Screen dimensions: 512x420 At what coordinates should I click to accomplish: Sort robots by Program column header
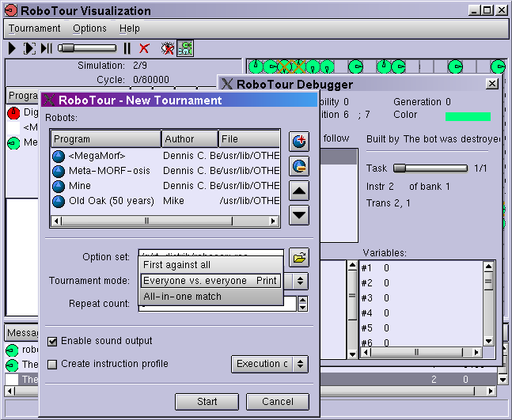106,139
